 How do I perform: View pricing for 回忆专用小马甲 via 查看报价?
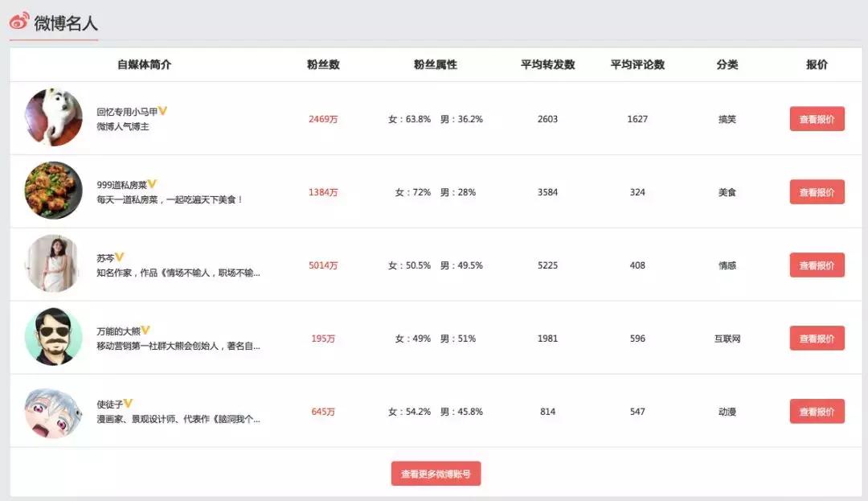pos(817,118)
